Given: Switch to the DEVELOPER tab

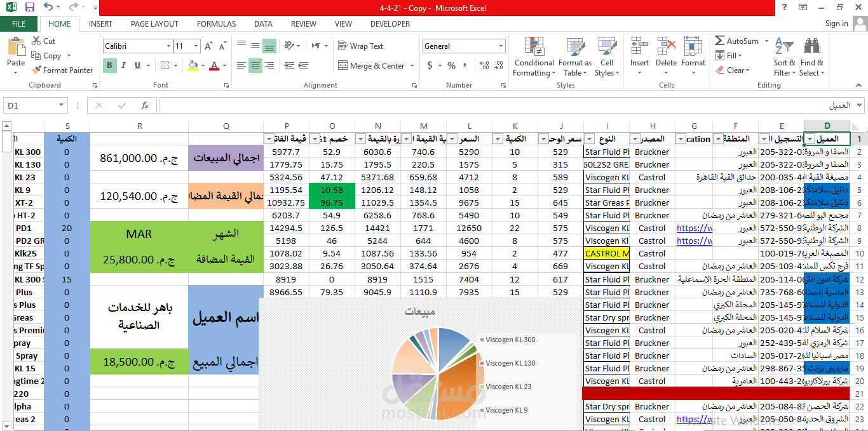Looking at the screenshot, I should pyautogui.click(x=390, y=23).
